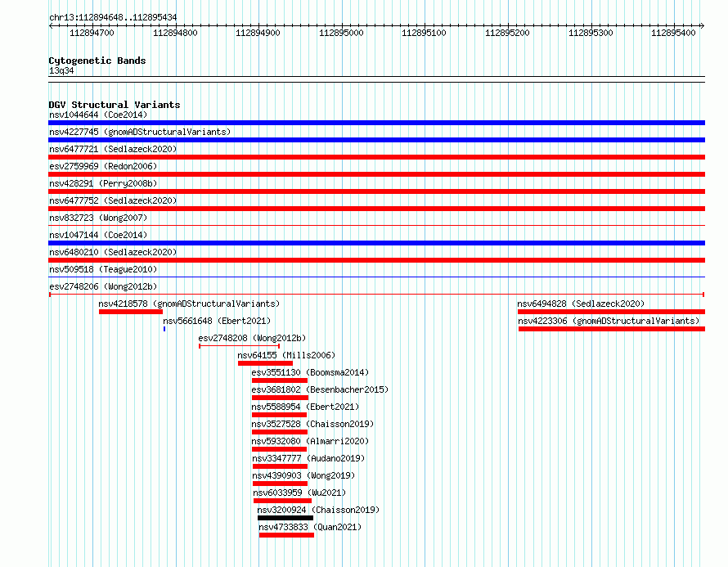
Task: Click ruler position 112895000
Action: [341, 33]
